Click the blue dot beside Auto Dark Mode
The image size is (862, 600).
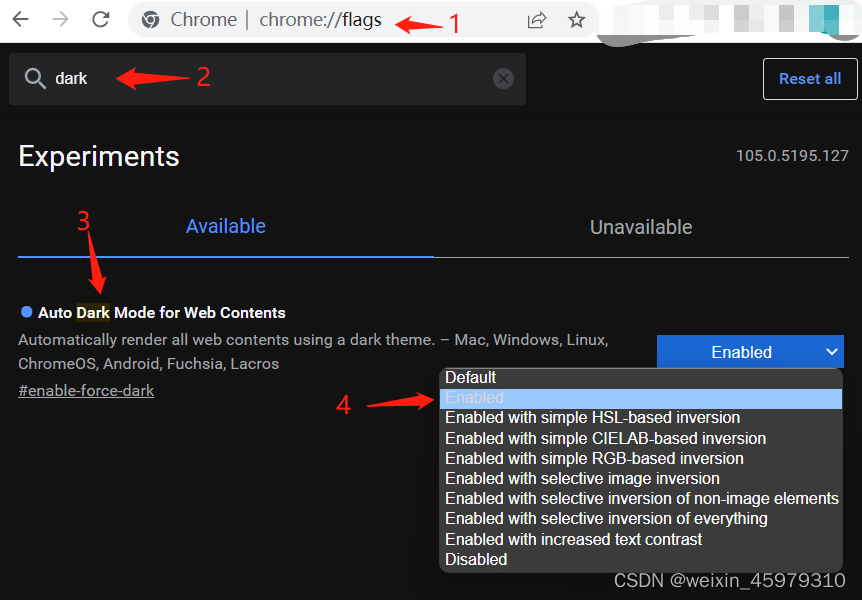(26, 312)
